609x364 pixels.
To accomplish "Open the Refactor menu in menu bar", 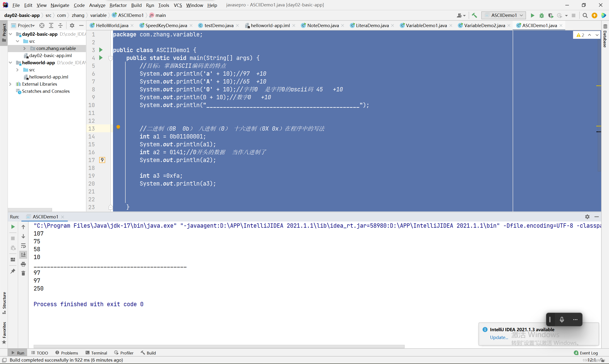I will (x=118, y=4).
